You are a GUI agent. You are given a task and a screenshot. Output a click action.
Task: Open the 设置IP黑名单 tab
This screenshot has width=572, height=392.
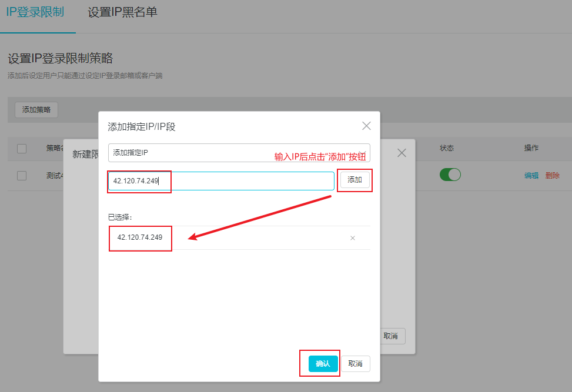pyautogui.click(x=122, y=12)
